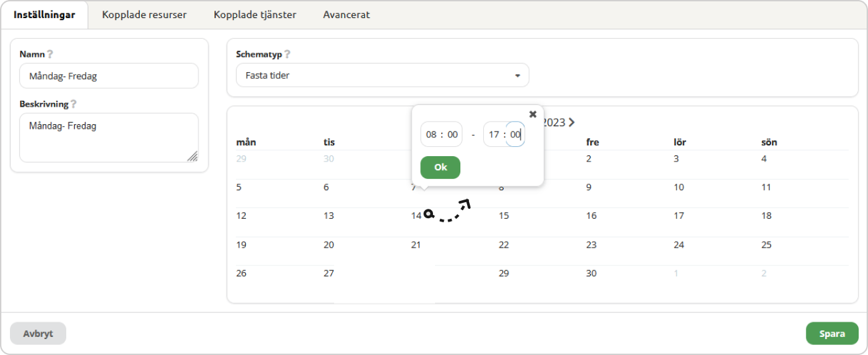The width and height of the screenshot is (868, 355).
Task: Switch to Kopplade resurser tab
Action: 144,15
